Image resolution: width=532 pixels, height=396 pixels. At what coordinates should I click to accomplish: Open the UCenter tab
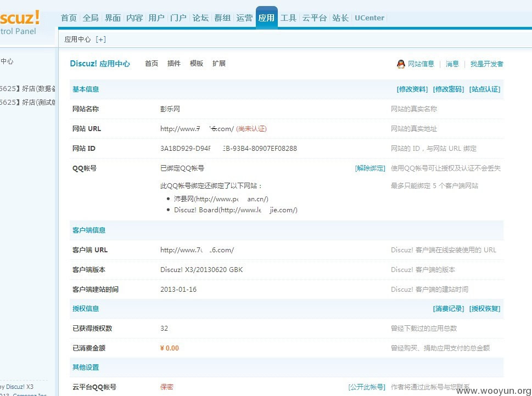tap(369, 18)
